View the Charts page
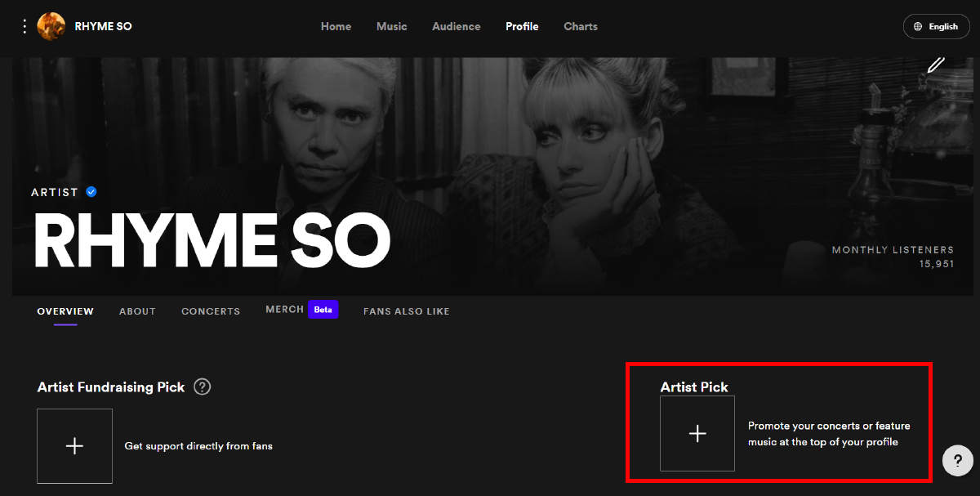 tap(581, 26)
